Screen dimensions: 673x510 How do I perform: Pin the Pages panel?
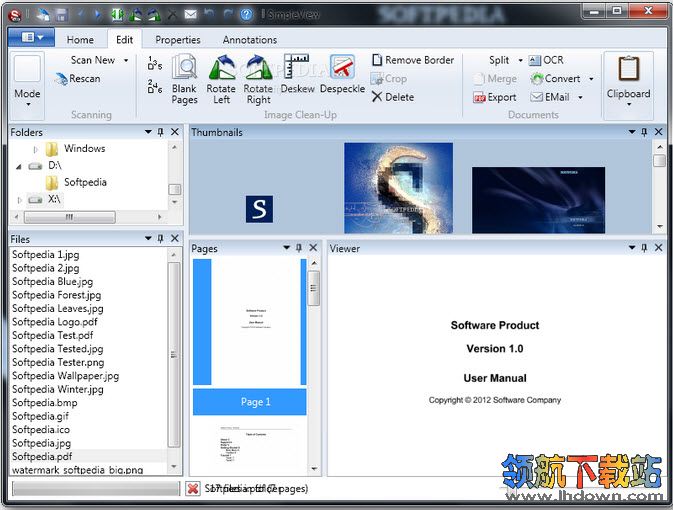tap(299, 248)
